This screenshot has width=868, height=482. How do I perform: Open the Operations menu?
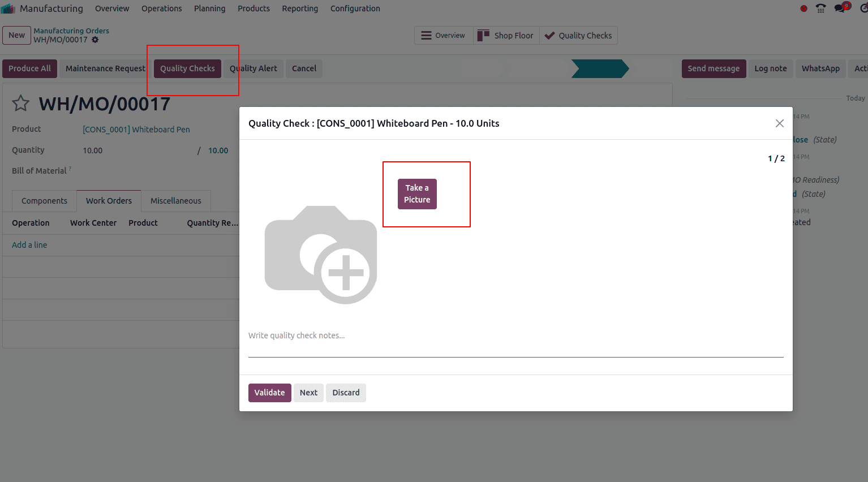coord(161,8)
